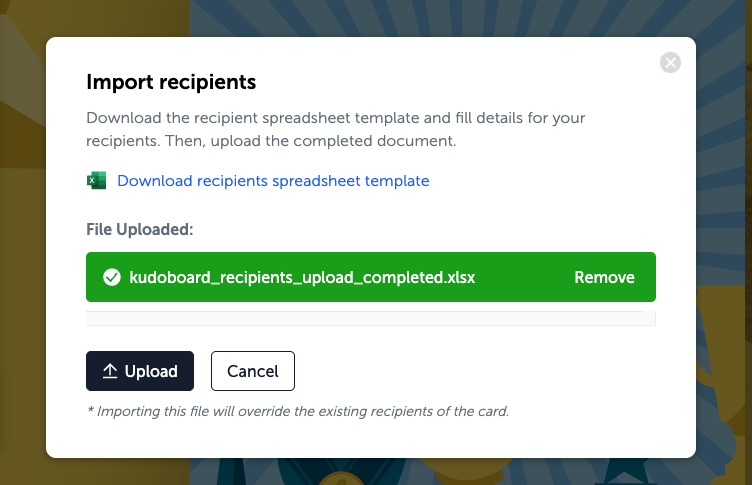The image size is (752, 485).
Task: Click blank space right of Cancel button
Action: pyautogui.click(x=475, y=371)
